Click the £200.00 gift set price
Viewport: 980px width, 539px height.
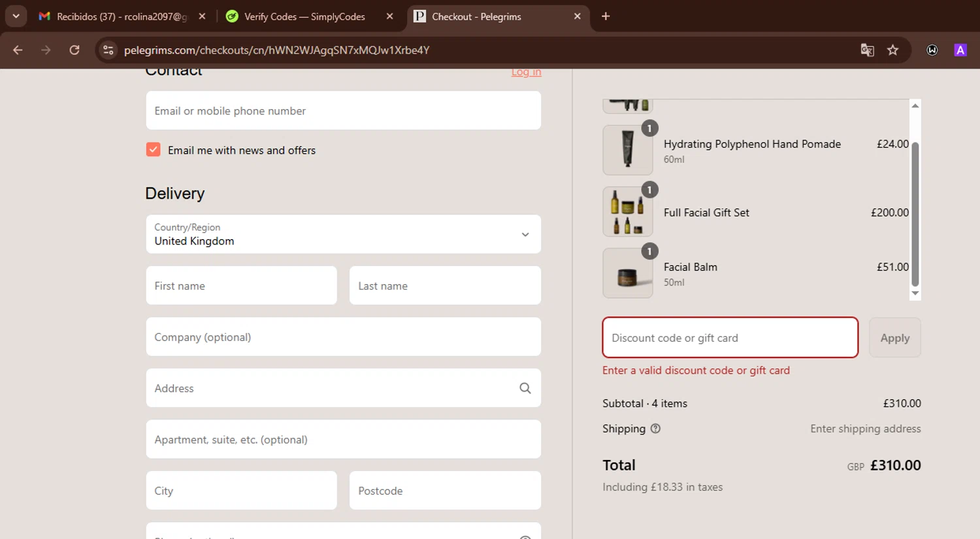click(x=890, y=212)
